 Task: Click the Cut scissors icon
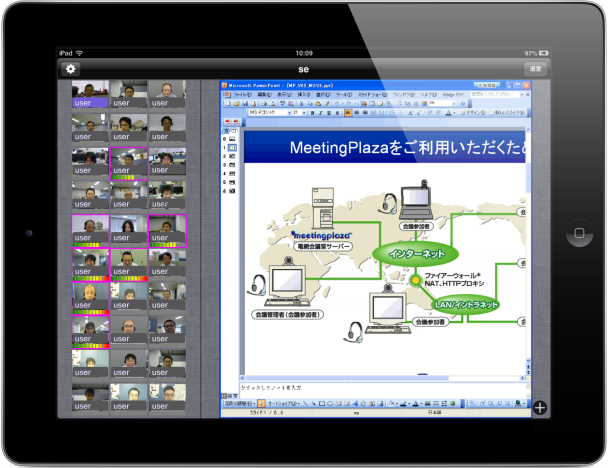[301, 104]
